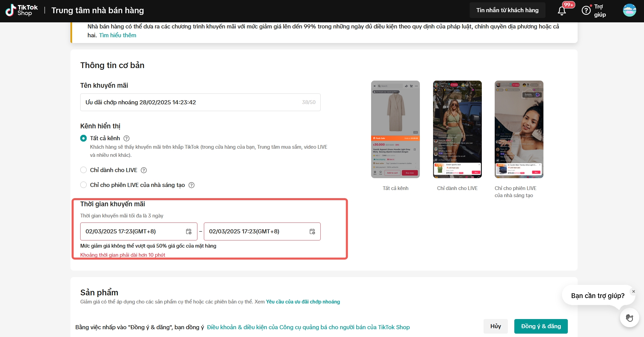Open the Trợ giúp help icon
This screenshot has width=644, height=337.
pos(586,10)
